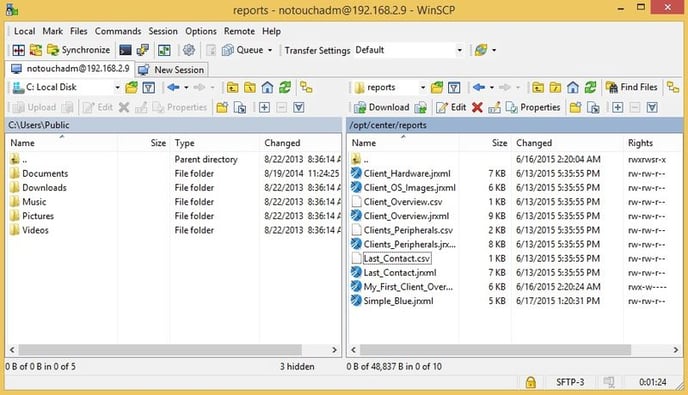688x395 pixels.
Task: Click the remote panel filter icon
Action: point(454,87)
